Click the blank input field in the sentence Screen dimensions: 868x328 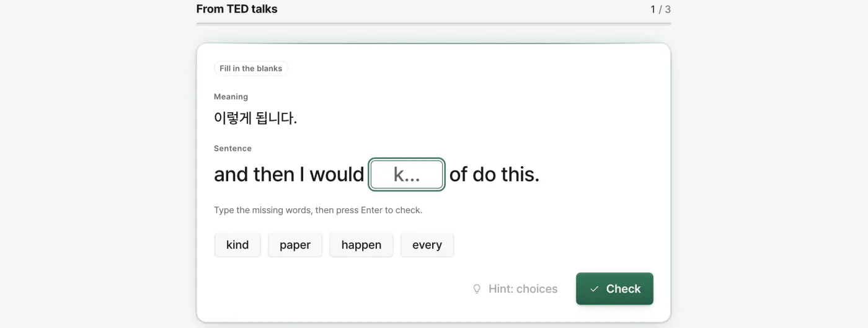click(407, 174)
